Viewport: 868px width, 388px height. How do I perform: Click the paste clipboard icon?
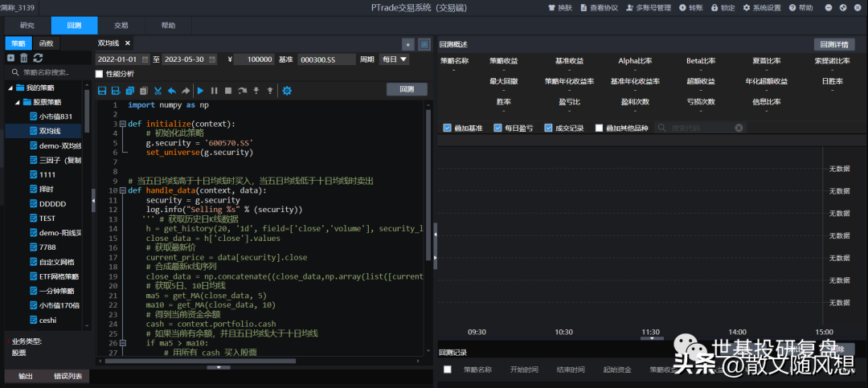tap(144, 91)
